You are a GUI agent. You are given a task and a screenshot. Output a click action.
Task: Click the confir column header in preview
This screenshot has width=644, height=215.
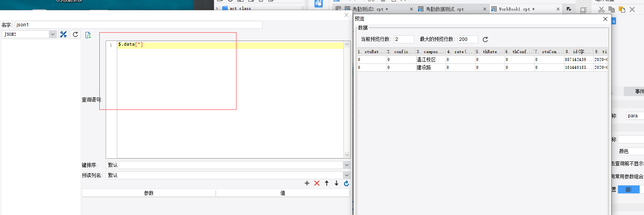coord(401,52)
